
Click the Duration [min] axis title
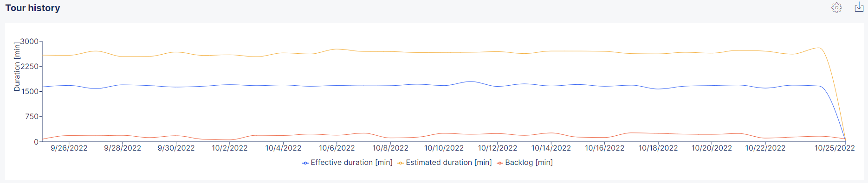pos(17,67)
